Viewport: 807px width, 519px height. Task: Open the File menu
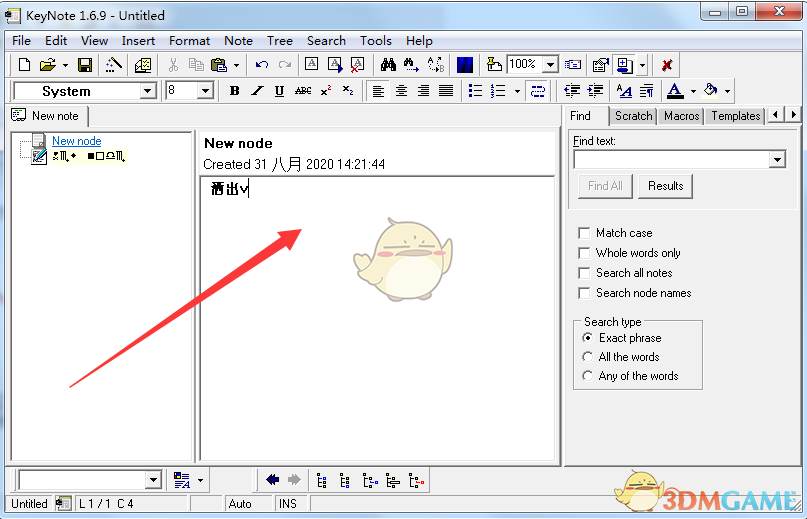[22, 41]
